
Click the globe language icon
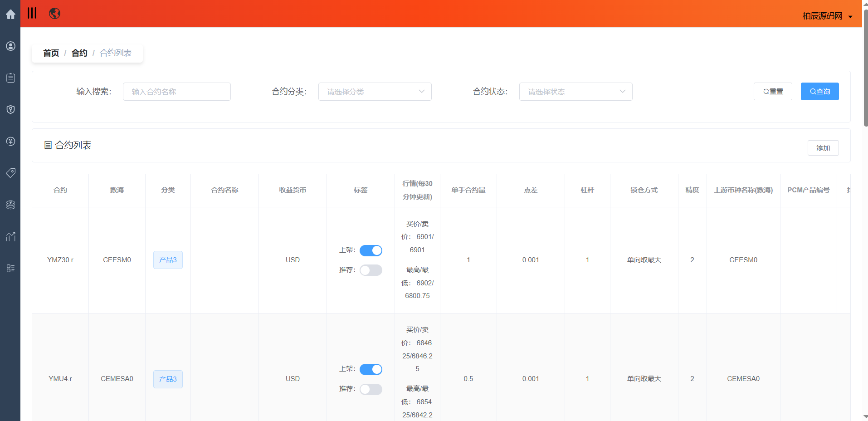click(x=54, y=14)
